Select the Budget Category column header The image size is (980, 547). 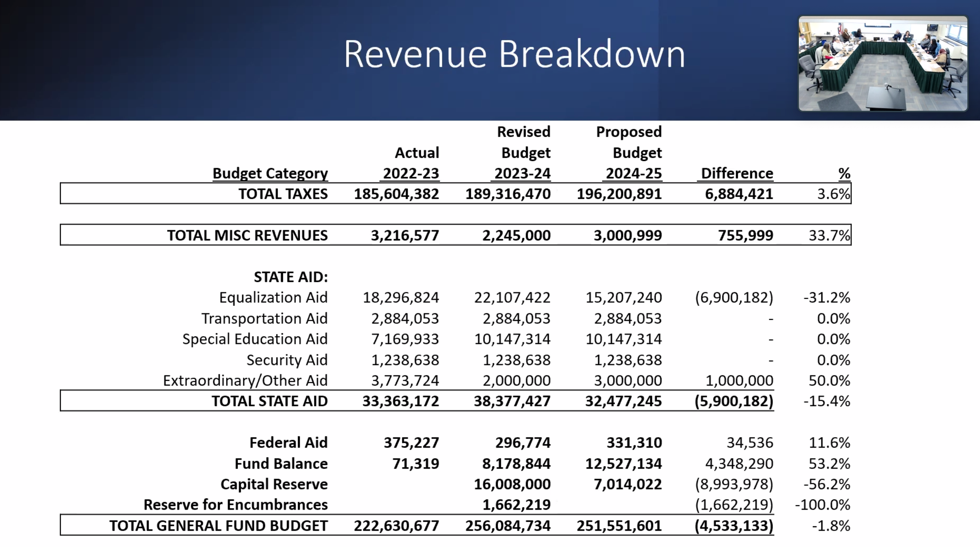click(270, 173)
